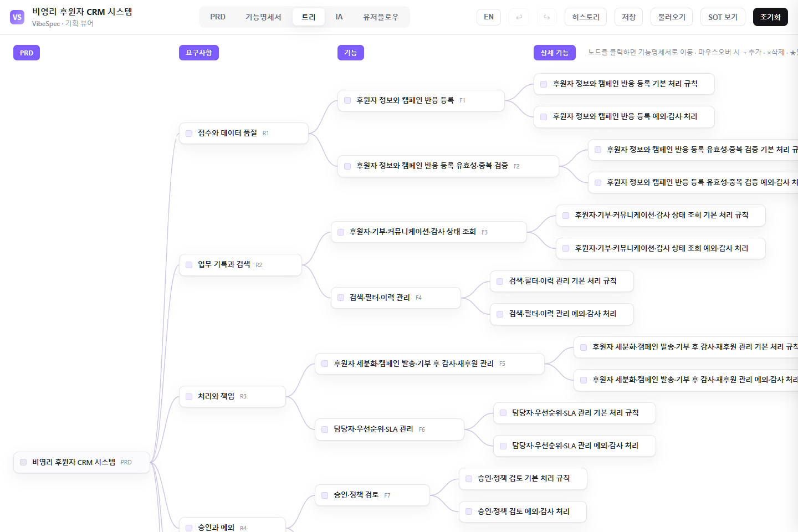The width and height of the screenshot is (798, 532).
Task: Select the 트리 tab
Action: click(309, 17)
